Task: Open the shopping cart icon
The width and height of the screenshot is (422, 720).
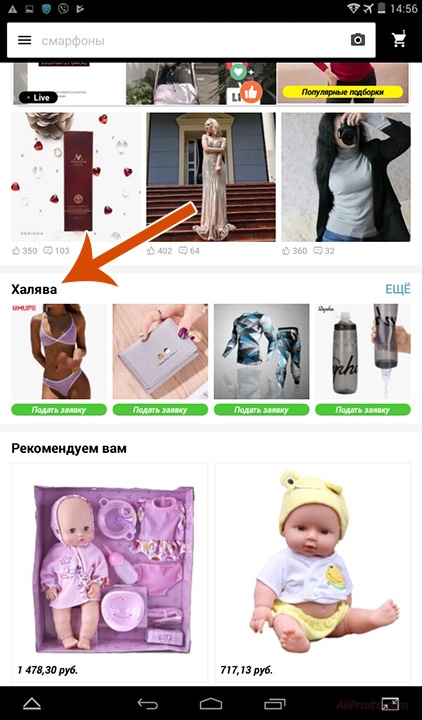Action: point(399,40)
